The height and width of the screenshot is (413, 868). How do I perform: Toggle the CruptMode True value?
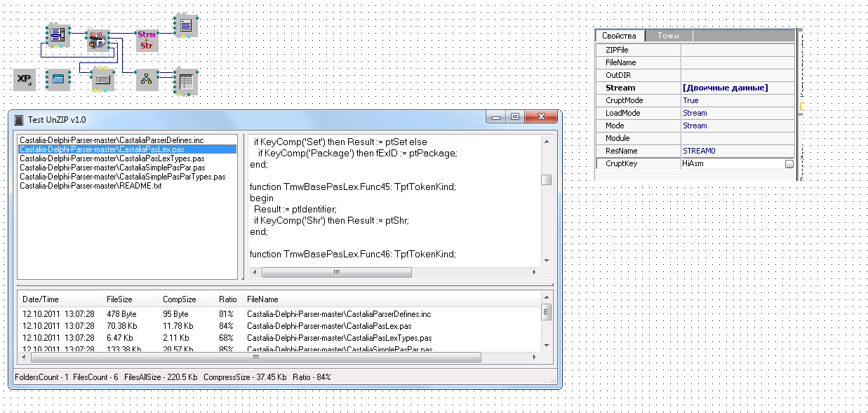point(737,100)
